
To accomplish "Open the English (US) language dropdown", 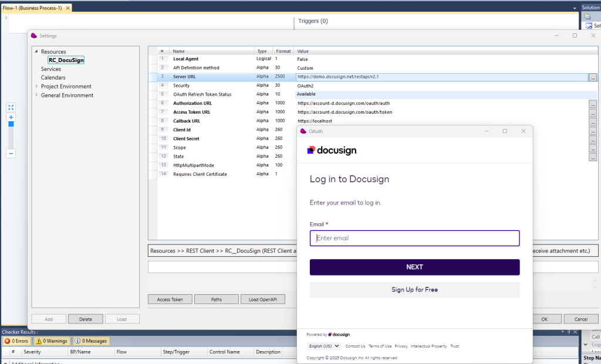I will click(x=323, y=346).
